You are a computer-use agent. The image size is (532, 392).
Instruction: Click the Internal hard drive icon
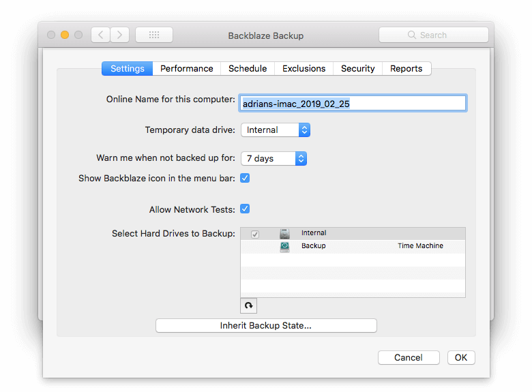click(x=284, y=233)
